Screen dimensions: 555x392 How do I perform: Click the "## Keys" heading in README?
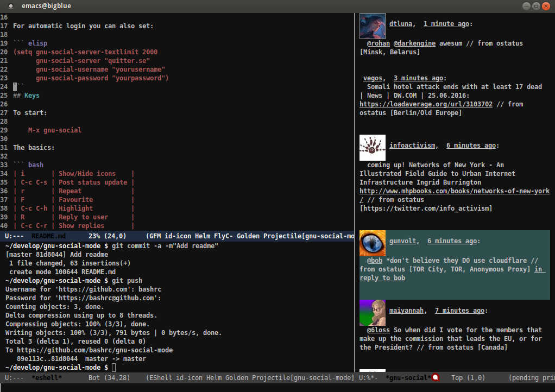point(26,96)
